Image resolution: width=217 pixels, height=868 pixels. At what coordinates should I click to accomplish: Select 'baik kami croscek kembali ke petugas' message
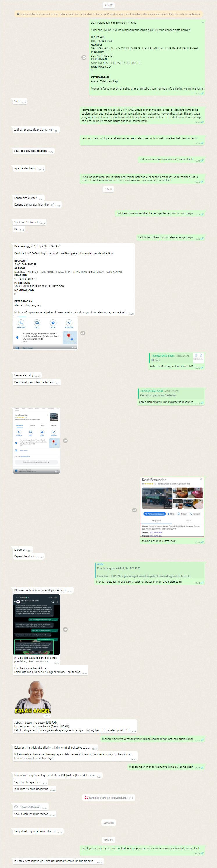coord(160,214)
